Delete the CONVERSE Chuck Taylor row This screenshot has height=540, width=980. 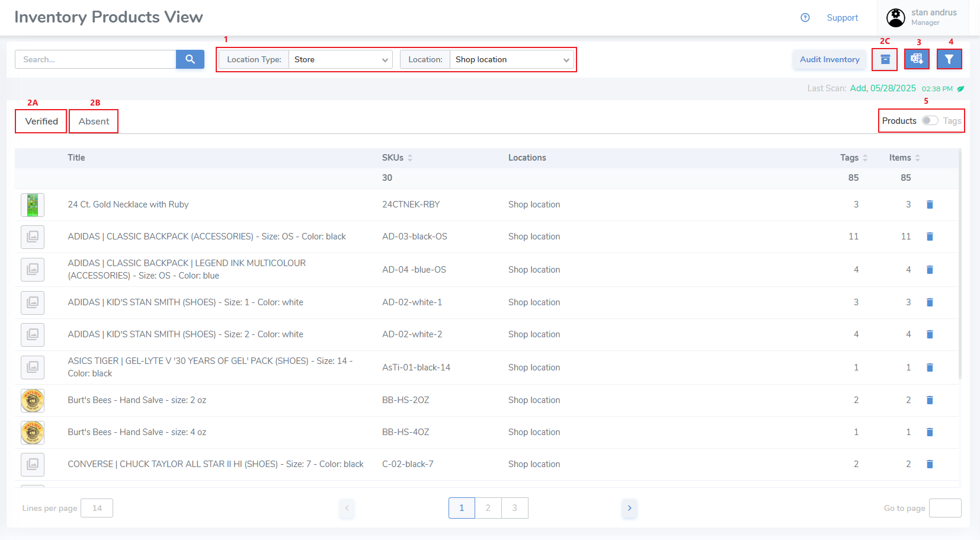[x=930, y=464]
